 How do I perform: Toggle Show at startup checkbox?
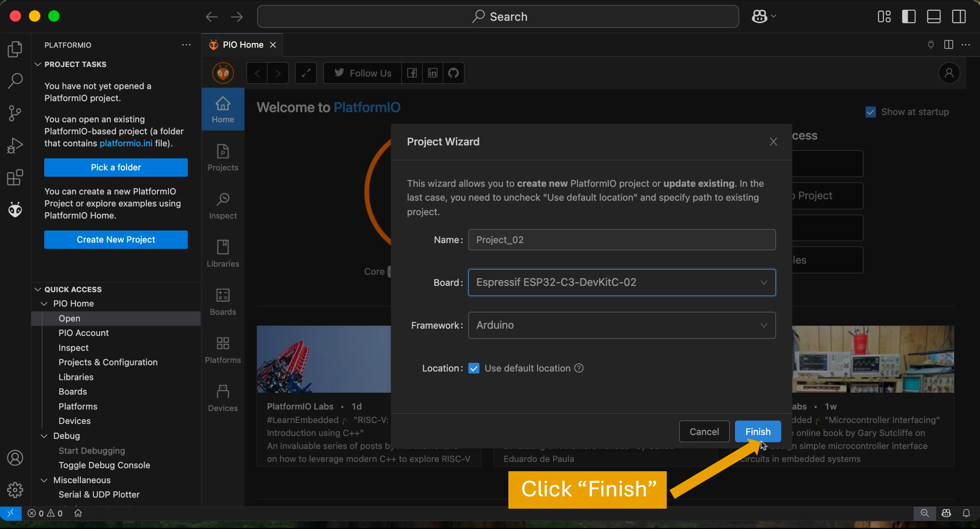[x=870, y=112]
